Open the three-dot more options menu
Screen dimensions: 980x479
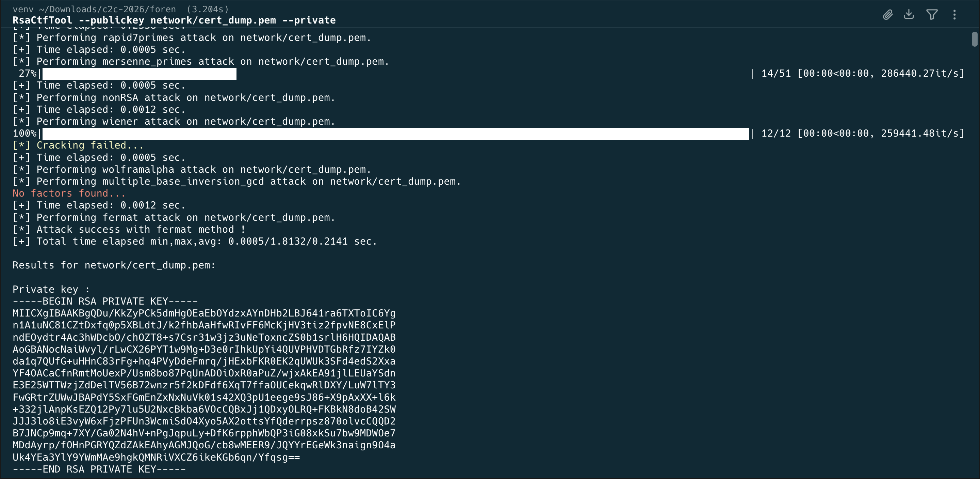point(954,15)
